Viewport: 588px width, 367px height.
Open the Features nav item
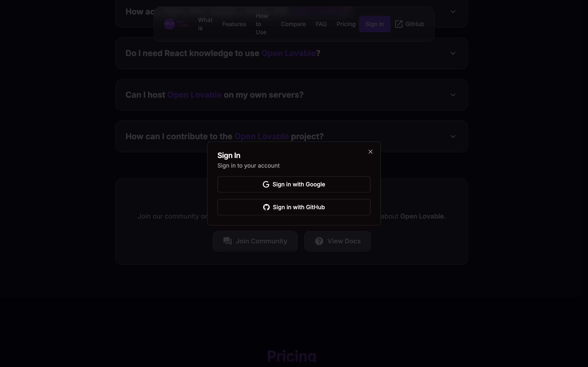tap(234, 24)
